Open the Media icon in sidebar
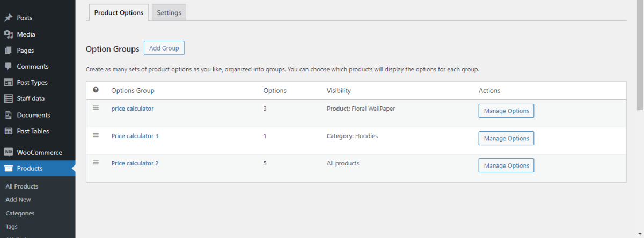Screen dimensions: 644x238 pyautogui.click(x=8, y=34)
